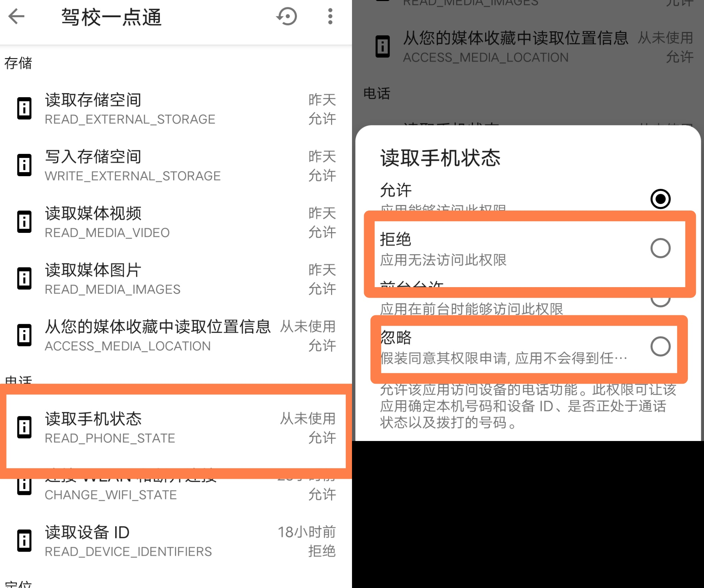The image size is (704, 588).
Task: Tap icon beside WRITE_EXTERNAL_STORAGE permission
Action: [x=24, y=165]
